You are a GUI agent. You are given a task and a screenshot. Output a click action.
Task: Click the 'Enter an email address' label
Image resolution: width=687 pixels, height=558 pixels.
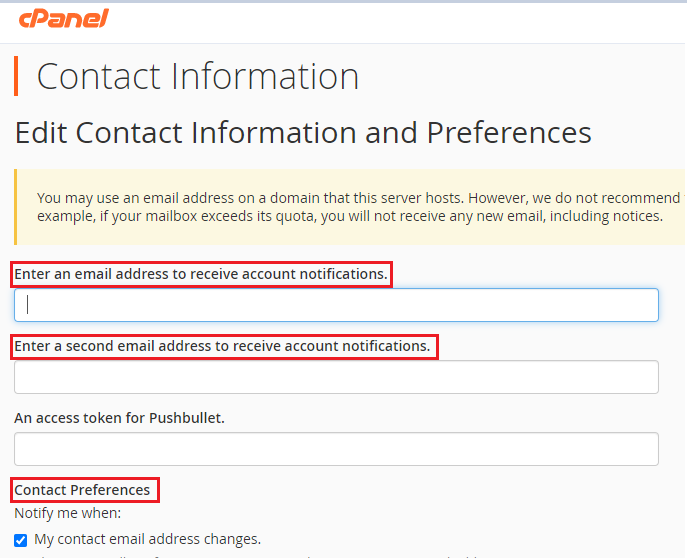pos(200,274)
